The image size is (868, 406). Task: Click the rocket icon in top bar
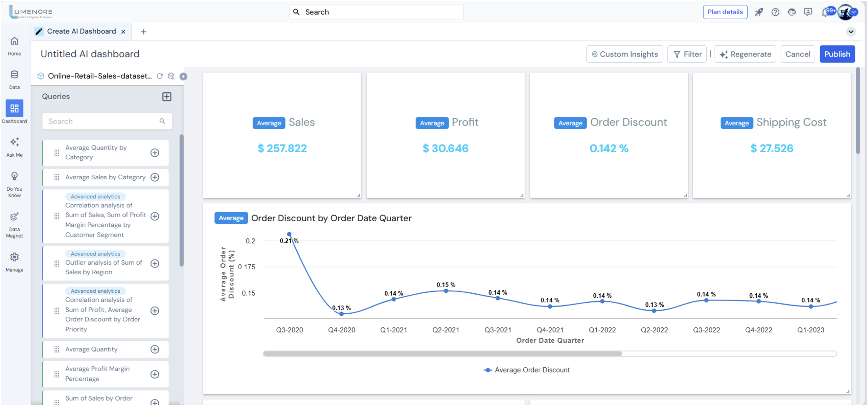point(759,12)
